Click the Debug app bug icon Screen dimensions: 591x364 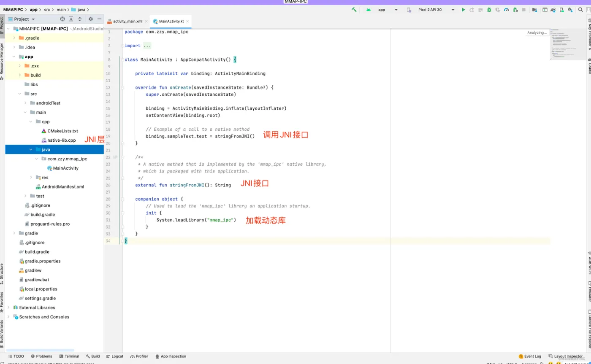click(x=489, y=10)
